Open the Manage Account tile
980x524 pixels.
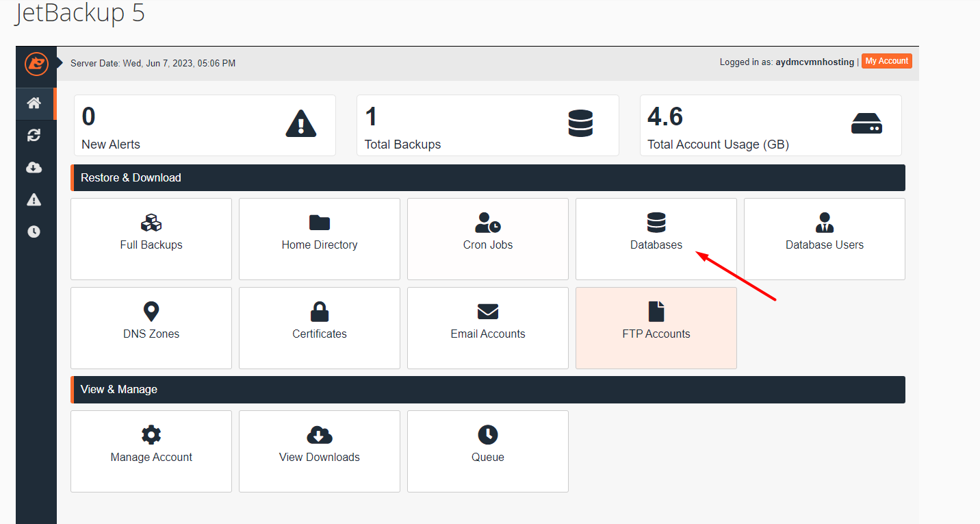151,451
